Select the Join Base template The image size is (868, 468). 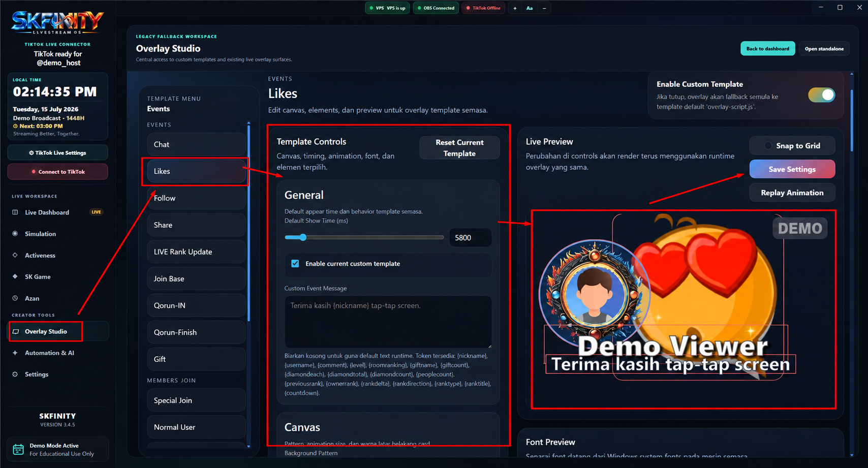click(x=196, y=278)
